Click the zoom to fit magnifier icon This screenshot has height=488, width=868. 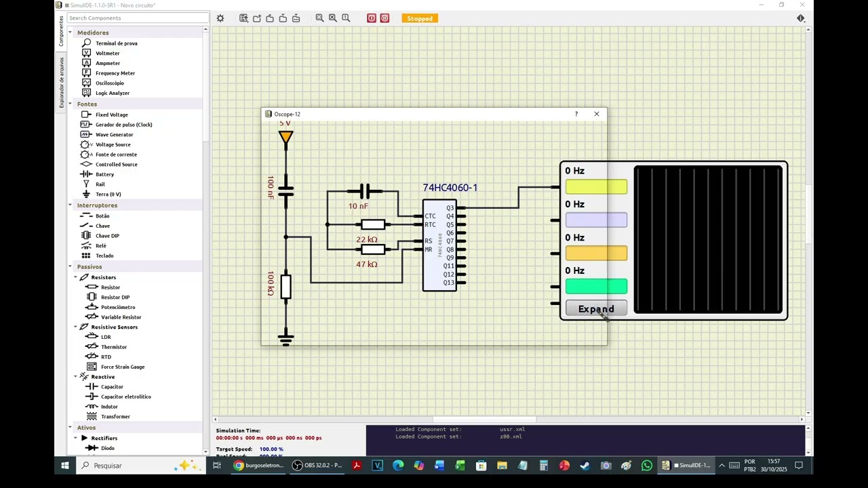coord(319,18)
